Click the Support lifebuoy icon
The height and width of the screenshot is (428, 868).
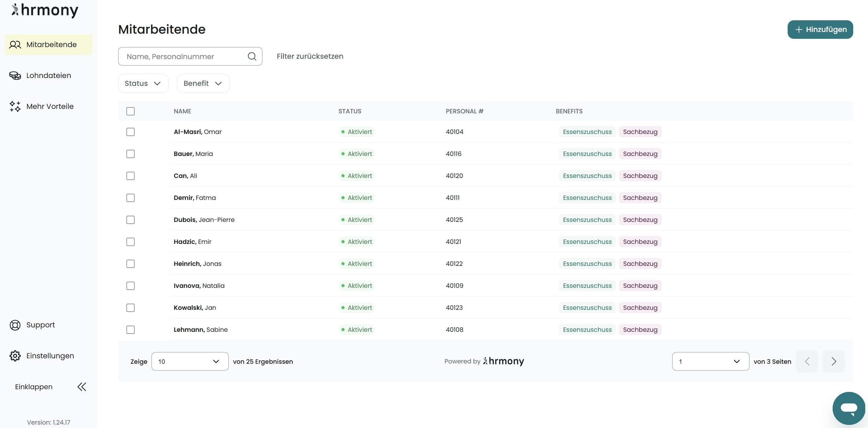click(15, 325)
